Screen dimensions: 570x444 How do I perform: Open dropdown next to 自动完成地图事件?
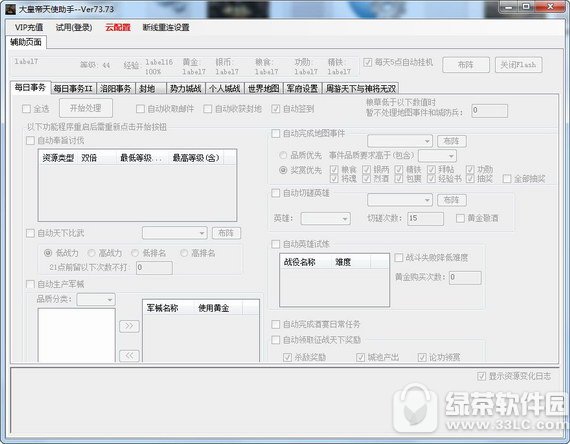coord(400,141)
